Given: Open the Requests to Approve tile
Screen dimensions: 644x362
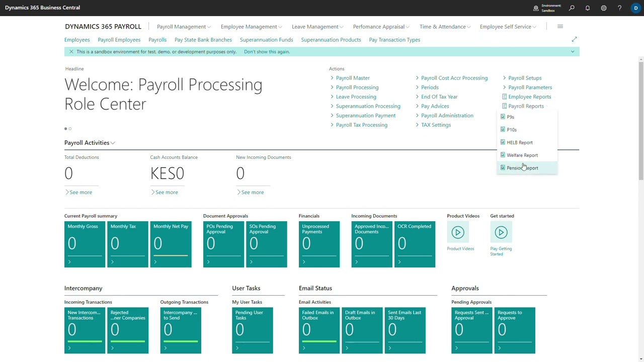Looking at the screenshot, I should 515,330.
